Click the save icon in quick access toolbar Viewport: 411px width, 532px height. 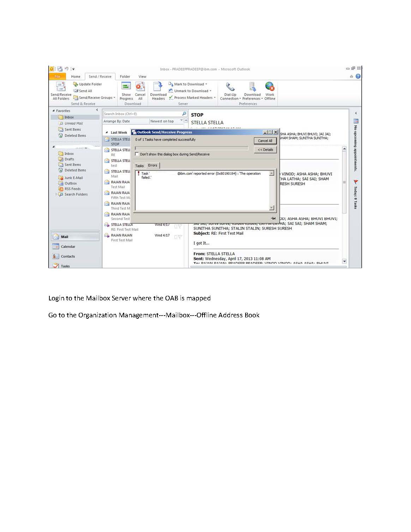60,69
